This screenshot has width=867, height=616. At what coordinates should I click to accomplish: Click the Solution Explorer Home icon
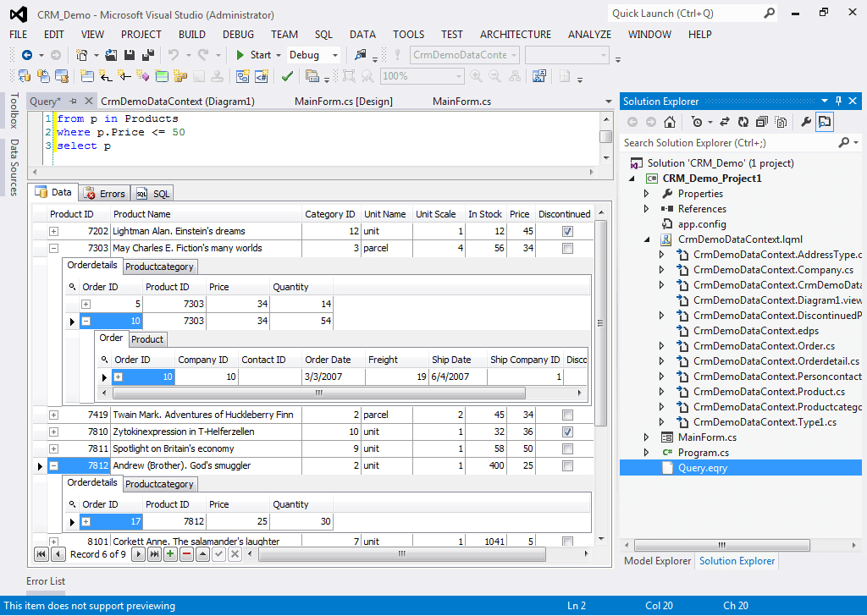pyautogui.click(x=670, y=122)
